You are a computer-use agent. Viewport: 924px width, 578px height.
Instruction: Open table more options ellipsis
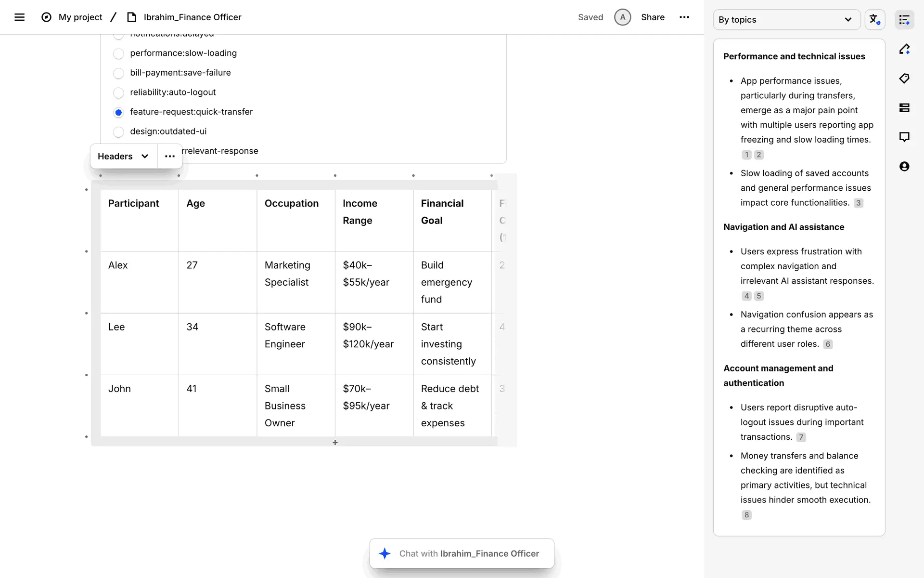169,157
